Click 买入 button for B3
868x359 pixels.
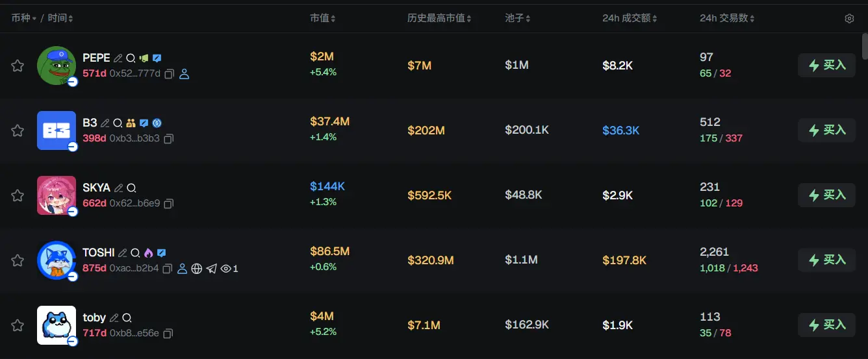pyautogui.click(x=826, y=130)
